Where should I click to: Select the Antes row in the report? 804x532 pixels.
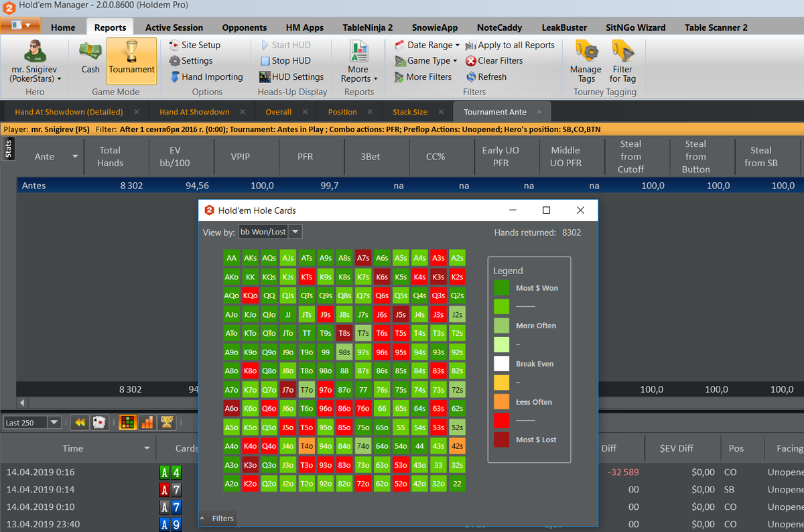coord(410,186)
